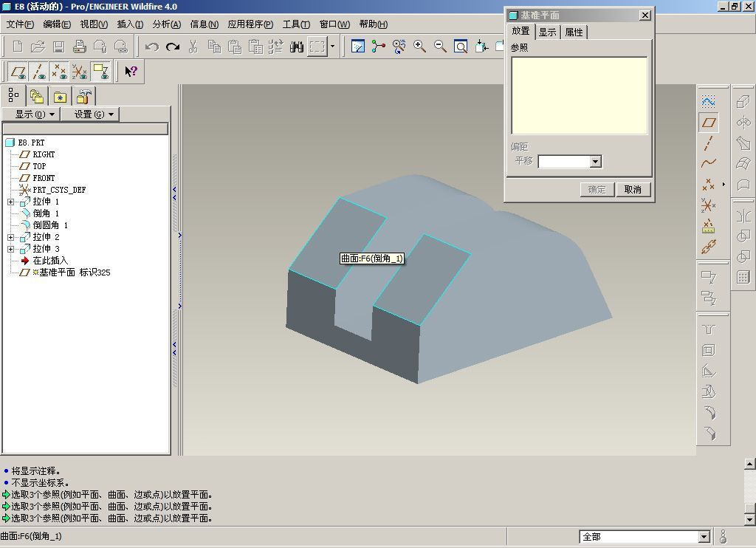This screenshot has height=548, width=756.
Task: Expand the 拉伸 1 feature node
Action: (x=10, y=202)
